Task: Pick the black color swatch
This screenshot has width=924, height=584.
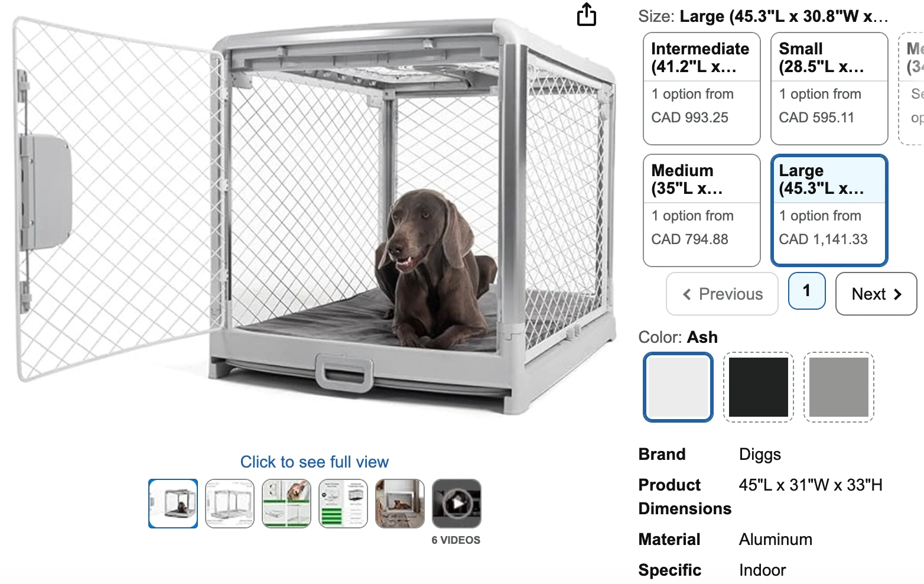Action: tap(759, 387)
